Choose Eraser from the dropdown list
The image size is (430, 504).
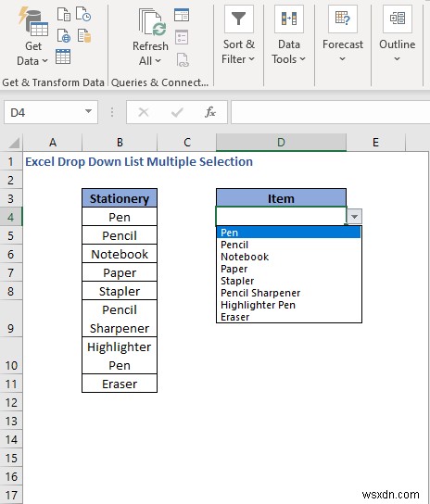pos(289,317)
